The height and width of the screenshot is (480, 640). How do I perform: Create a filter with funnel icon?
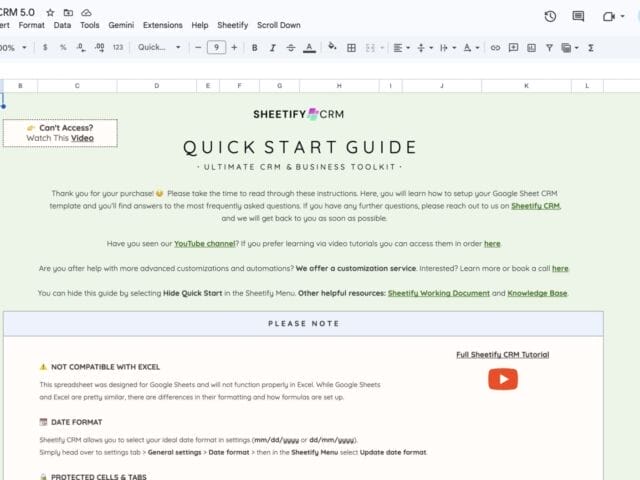[549, 48]
